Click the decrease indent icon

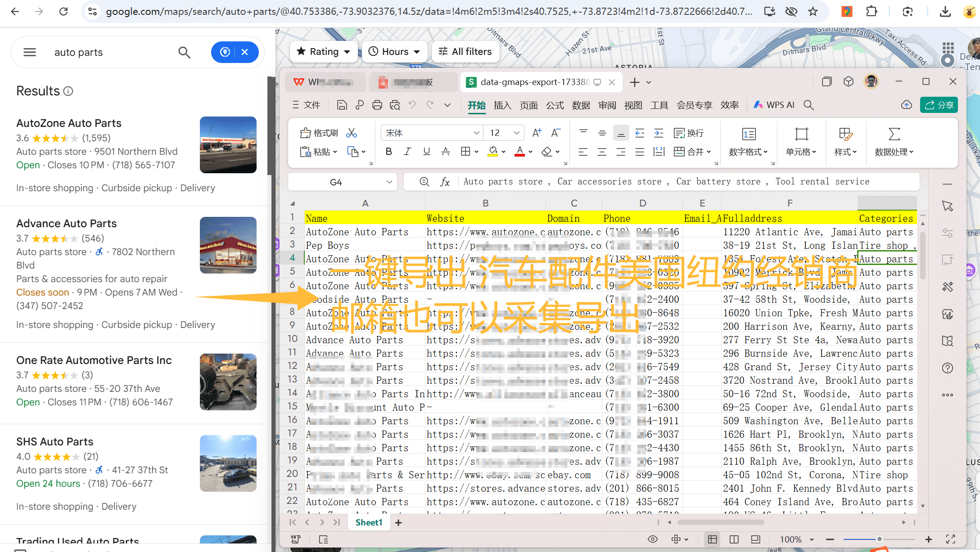[640, 133]
